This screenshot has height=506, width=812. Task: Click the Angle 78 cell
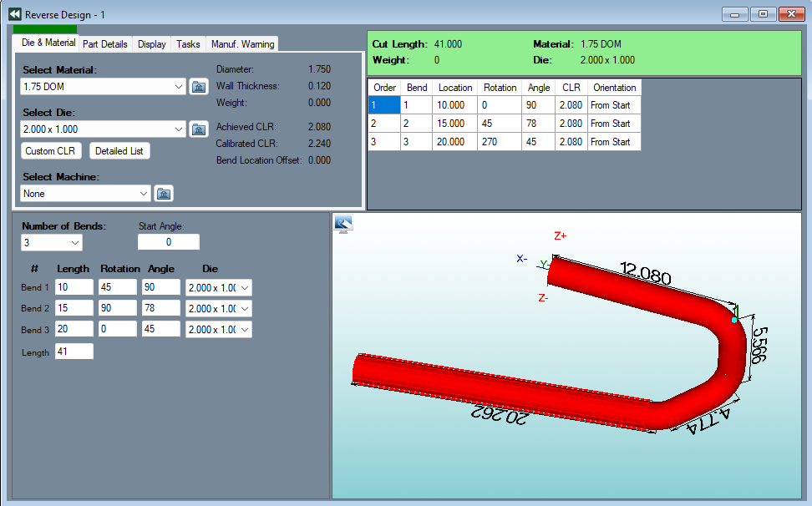point(539,124)
